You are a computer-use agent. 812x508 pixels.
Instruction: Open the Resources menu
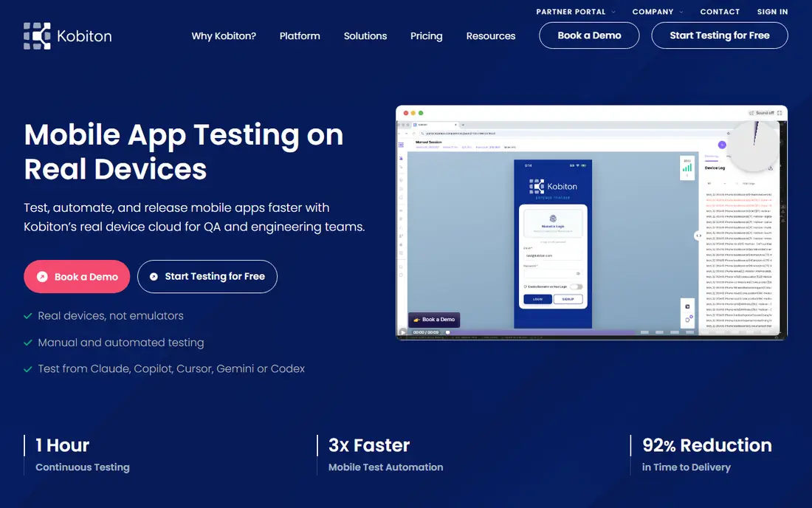pos(490,35)
